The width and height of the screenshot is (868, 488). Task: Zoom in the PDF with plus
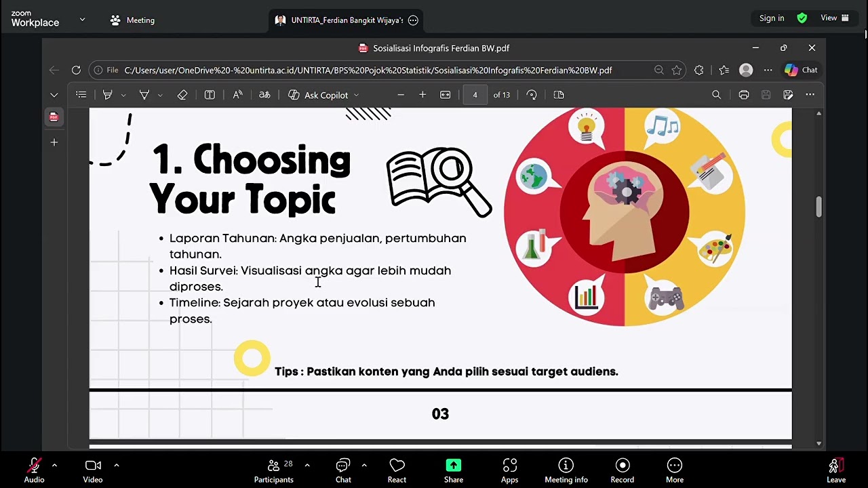(x=422, y=95)
